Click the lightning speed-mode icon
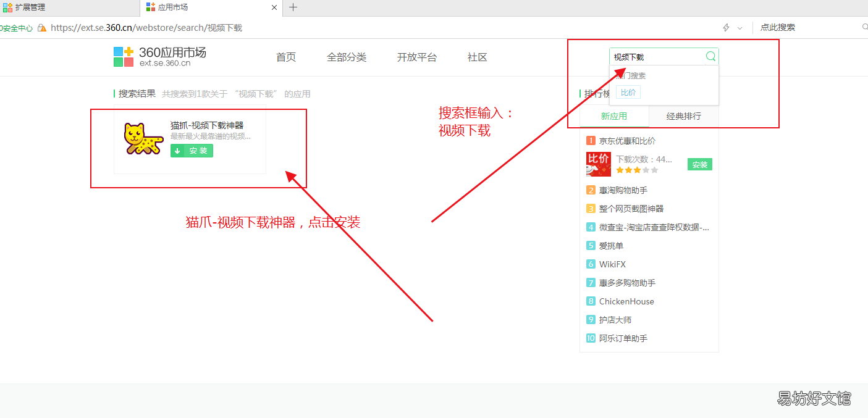 coord(726,28)
